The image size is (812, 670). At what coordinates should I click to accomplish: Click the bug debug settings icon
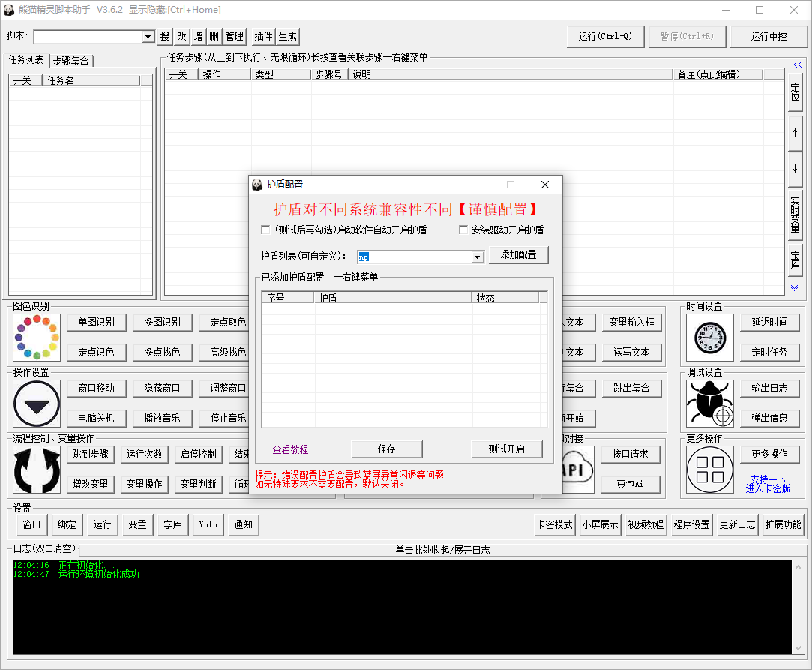click(709, 404)
